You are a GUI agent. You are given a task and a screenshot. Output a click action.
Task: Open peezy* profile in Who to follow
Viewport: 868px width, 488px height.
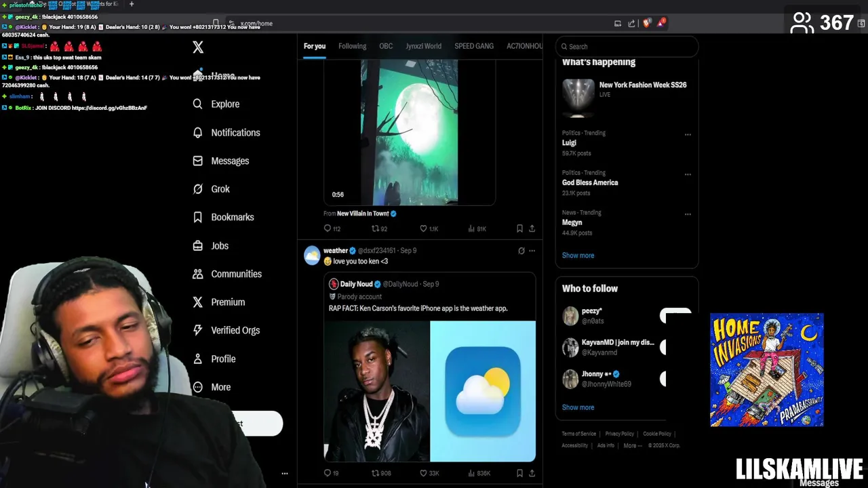[592, 311]
